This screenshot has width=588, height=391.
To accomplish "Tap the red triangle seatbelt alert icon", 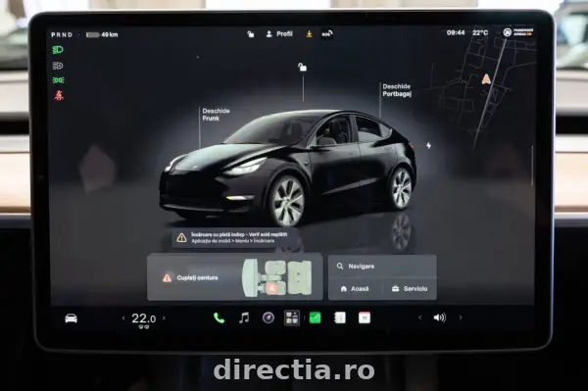I will point(167,277).
